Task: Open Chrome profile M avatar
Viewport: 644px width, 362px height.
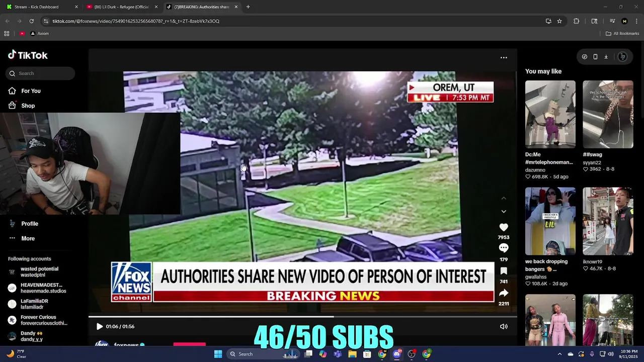Action: (624, 21)
